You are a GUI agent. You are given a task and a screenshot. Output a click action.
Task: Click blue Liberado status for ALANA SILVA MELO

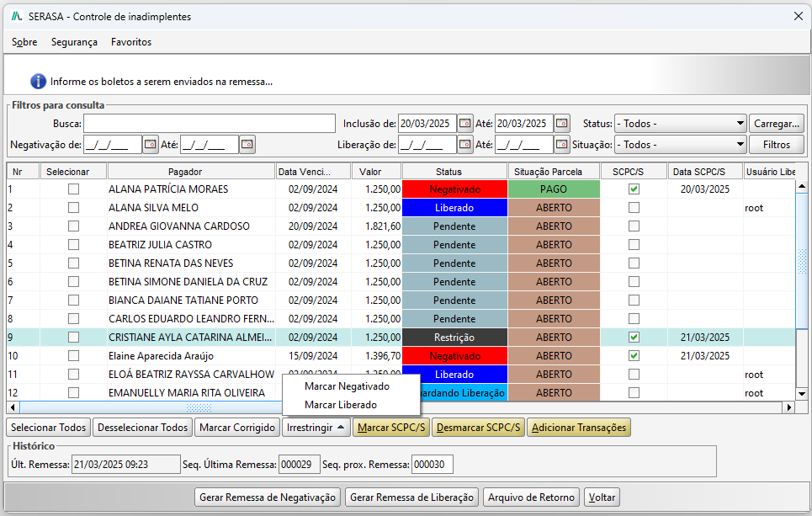click(454, 208)
